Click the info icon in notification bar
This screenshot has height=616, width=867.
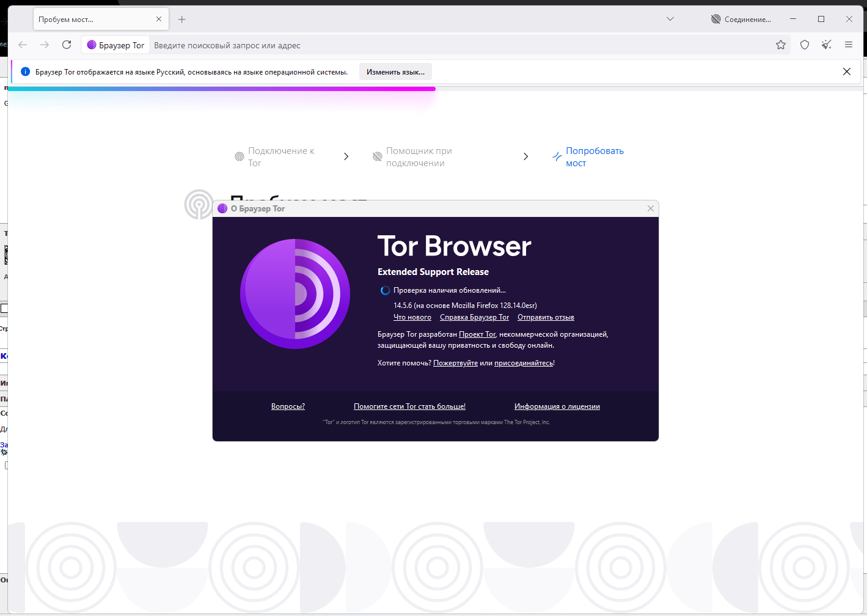click(25, 71)
